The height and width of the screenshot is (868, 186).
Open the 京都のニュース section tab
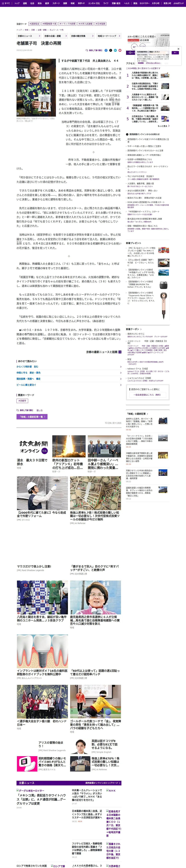[x=29, y=36]
